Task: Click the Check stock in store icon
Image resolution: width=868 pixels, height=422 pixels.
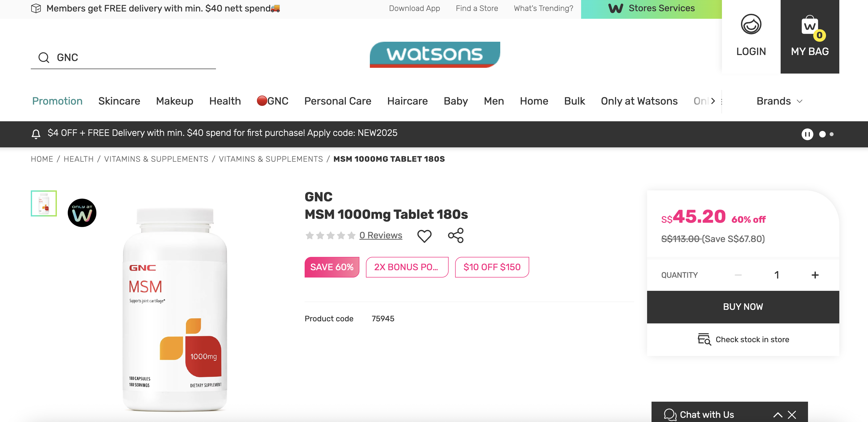Action: pyautogui.click(x=704, y=339)
